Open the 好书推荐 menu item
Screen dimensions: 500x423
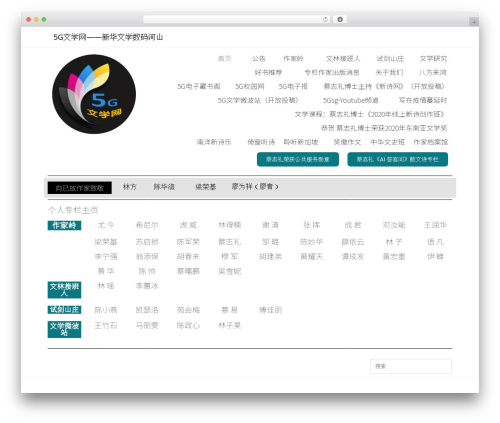268,72
